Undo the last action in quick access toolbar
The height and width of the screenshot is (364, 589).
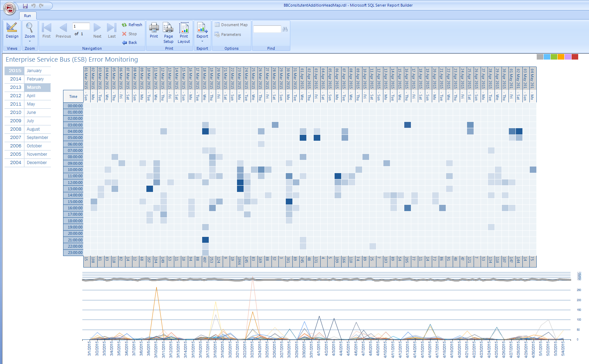(x=33, y=6)
